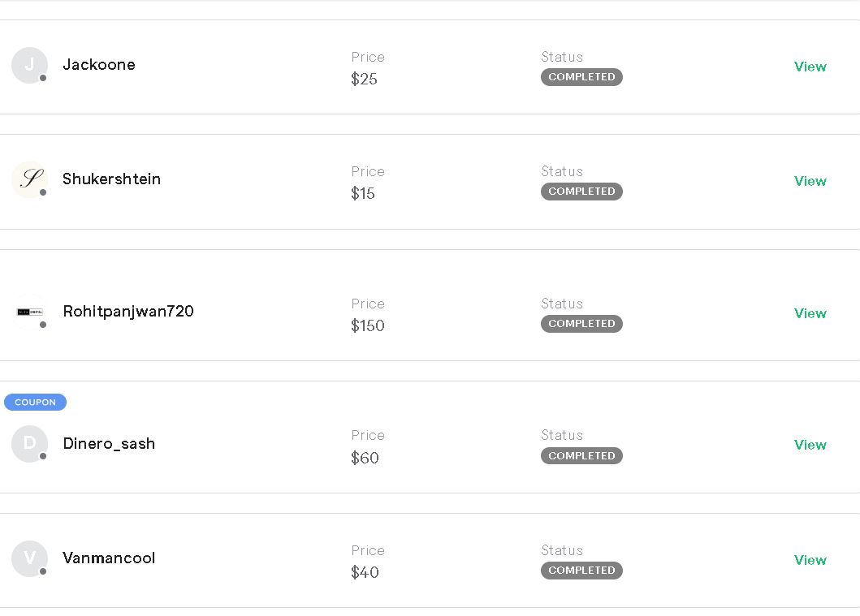The width and height of the screenshot is (860, 616).
Task: View Shukershtein's $15 order
Action: click(810, 181)
